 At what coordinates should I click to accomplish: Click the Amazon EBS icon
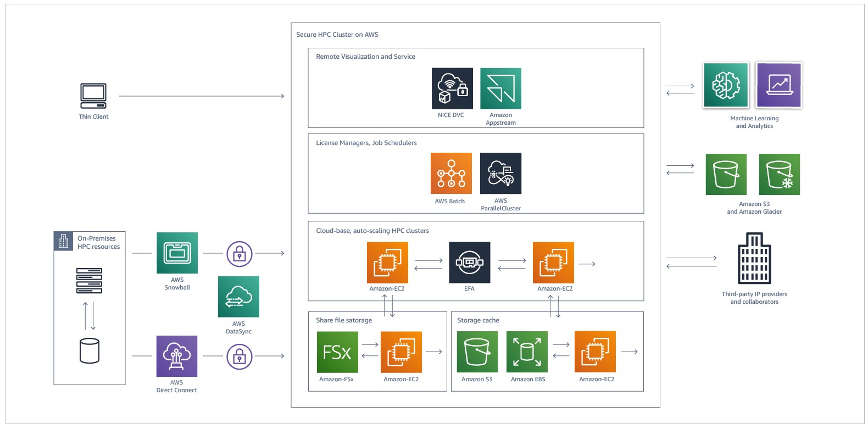click(x=527, y=352)
